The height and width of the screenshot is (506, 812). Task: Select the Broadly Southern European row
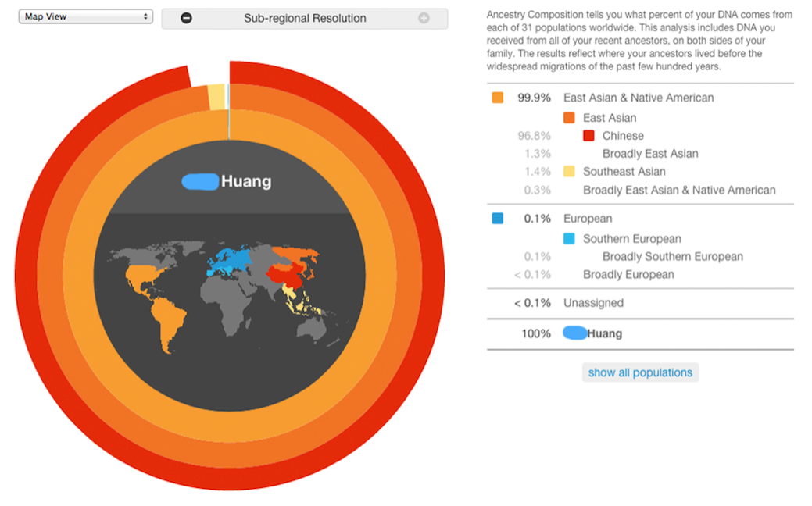672,256
